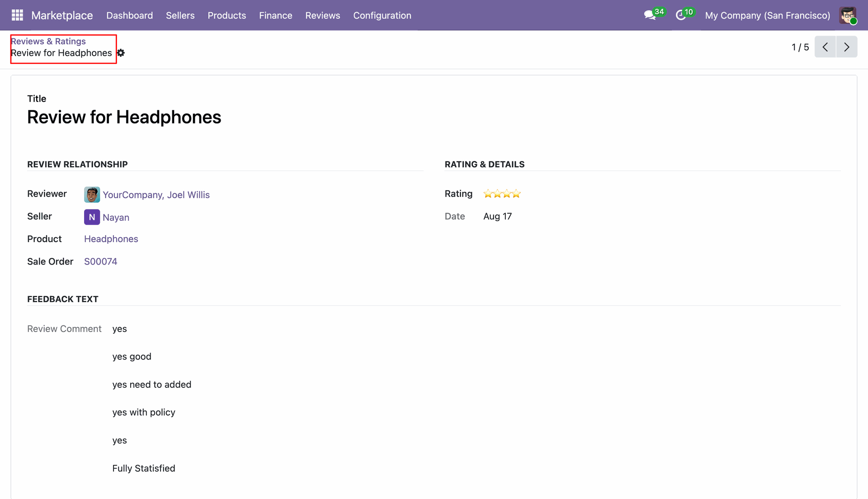
Task: Click the Review for Headphones title field
Action: (x=124, y=117)
